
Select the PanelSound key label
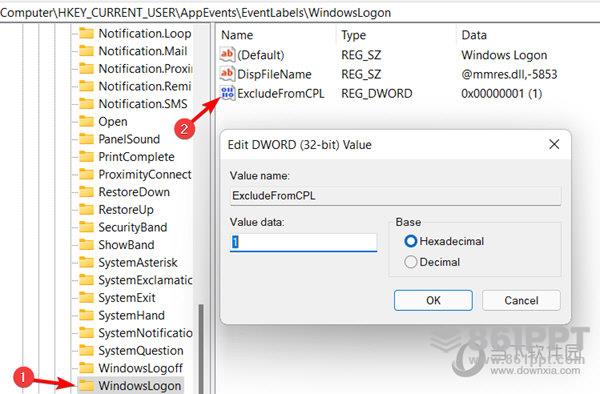click(x=129, y=139)
